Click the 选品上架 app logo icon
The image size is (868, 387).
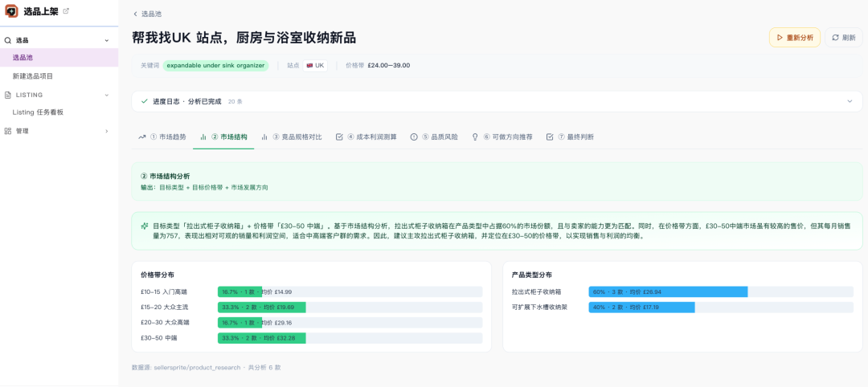pyautogui.click(x=11, y=11)
